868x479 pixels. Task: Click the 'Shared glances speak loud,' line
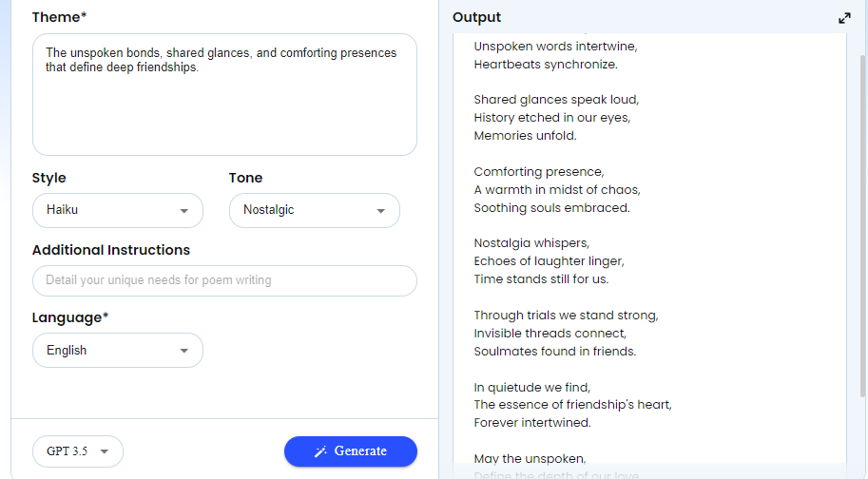(556, 100)
